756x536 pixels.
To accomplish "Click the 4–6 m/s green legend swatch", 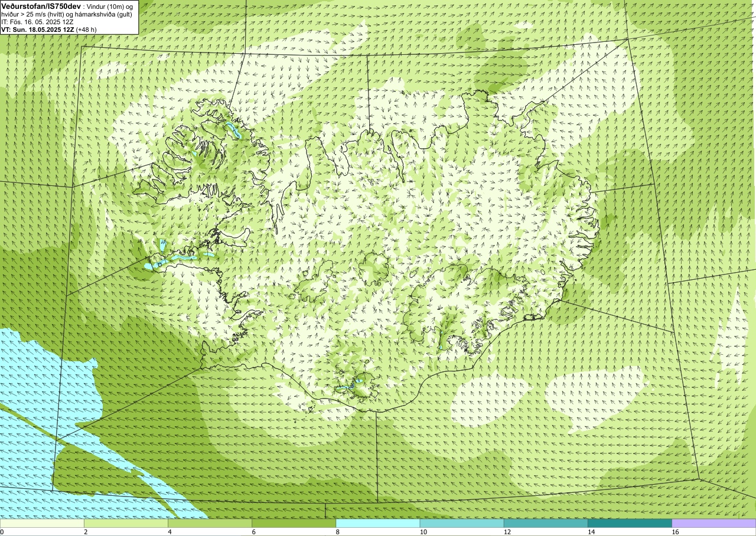I will pos(210,523).
